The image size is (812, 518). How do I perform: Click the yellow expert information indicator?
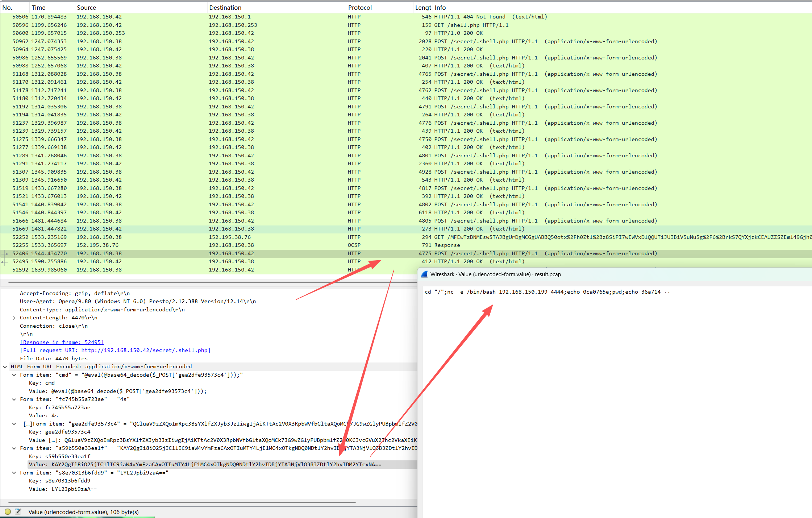coord(8,512)
